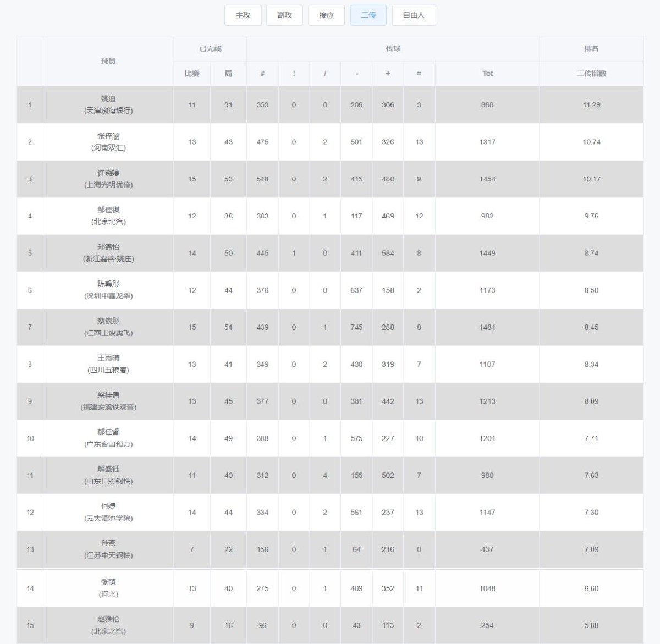
Task: Click the + column header under 传球
Action: (x=388, y=74)
